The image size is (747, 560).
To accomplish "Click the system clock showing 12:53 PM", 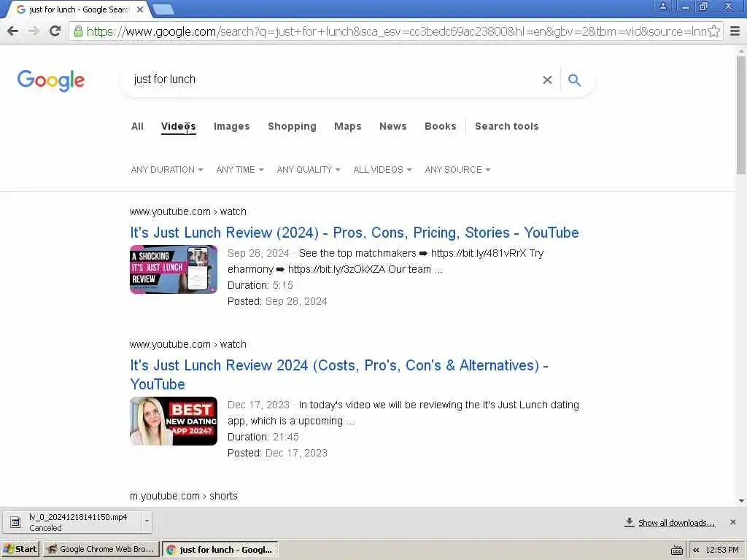I will [x=721, y=550].
